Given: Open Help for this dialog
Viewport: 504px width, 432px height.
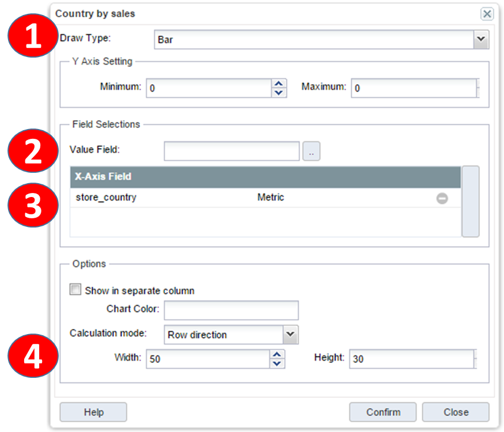Looking at the screenshot, I should click(93, 412).
